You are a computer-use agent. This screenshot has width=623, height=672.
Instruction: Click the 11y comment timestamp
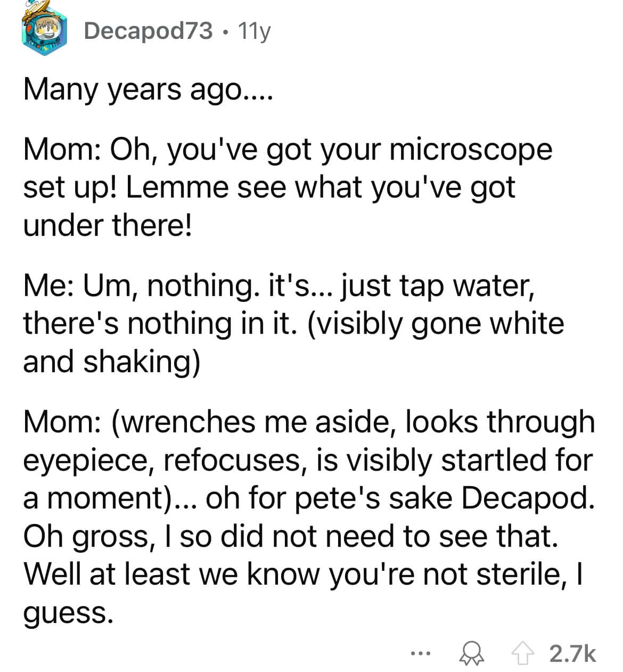(x=254, y=31)
